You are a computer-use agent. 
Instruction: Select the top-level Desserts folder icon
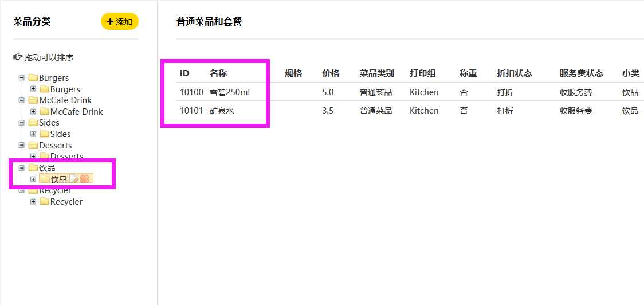[x=33, y=145]
